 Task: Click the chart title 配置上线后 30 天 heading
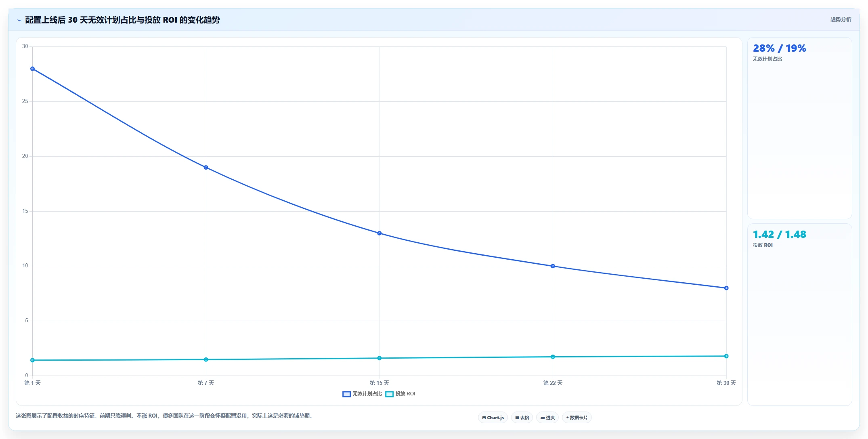[122, 20]
